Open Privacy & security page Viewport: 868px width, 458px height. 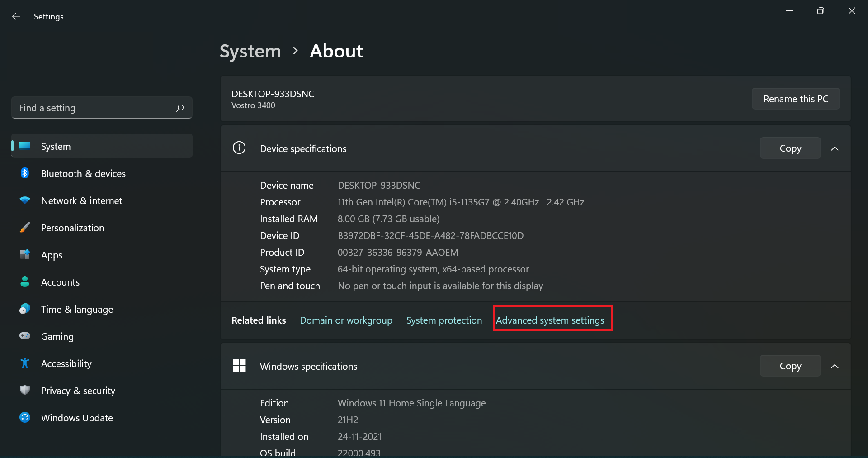pos(102,391)
